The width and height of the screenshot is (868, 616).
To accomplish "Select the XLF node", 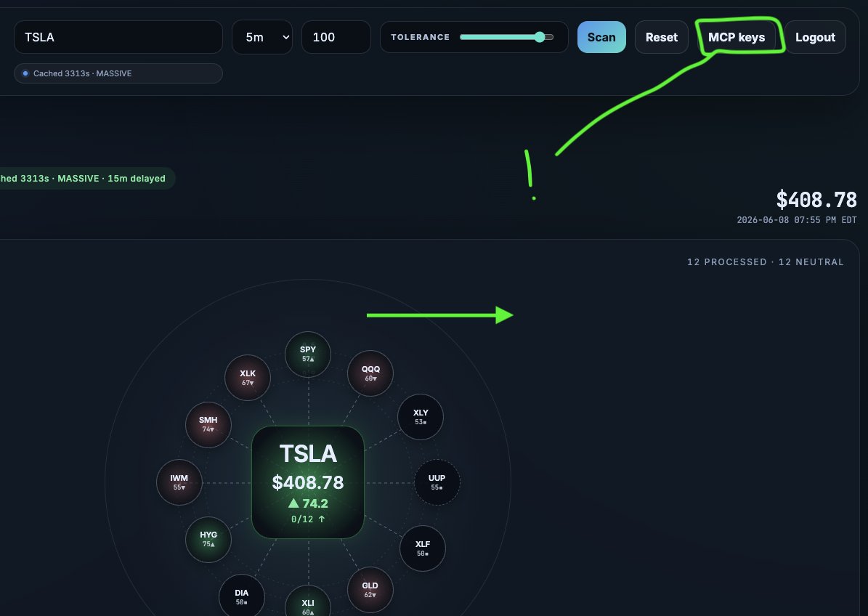I will (422, 548).
